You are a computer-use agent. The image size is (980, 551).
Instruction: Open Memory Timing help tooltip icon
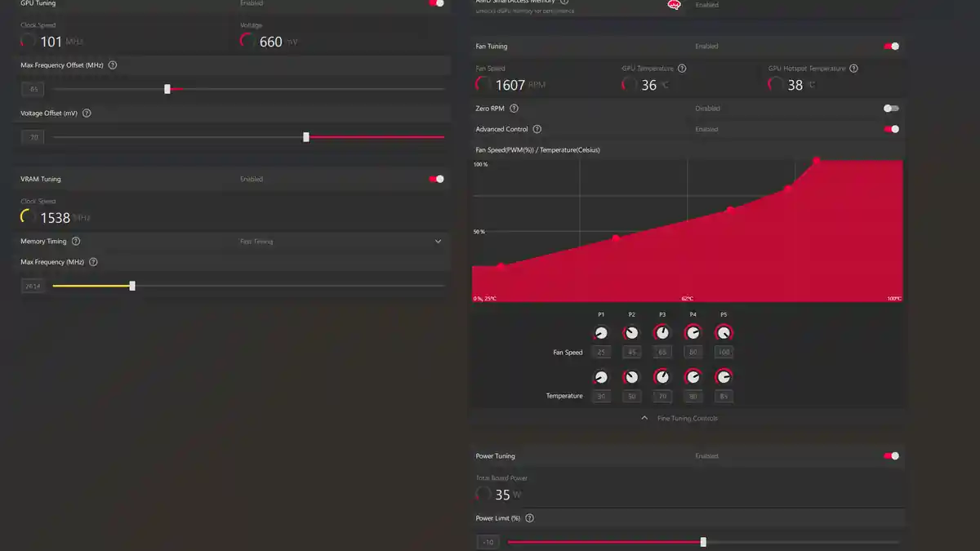click(x=76, y=242)
